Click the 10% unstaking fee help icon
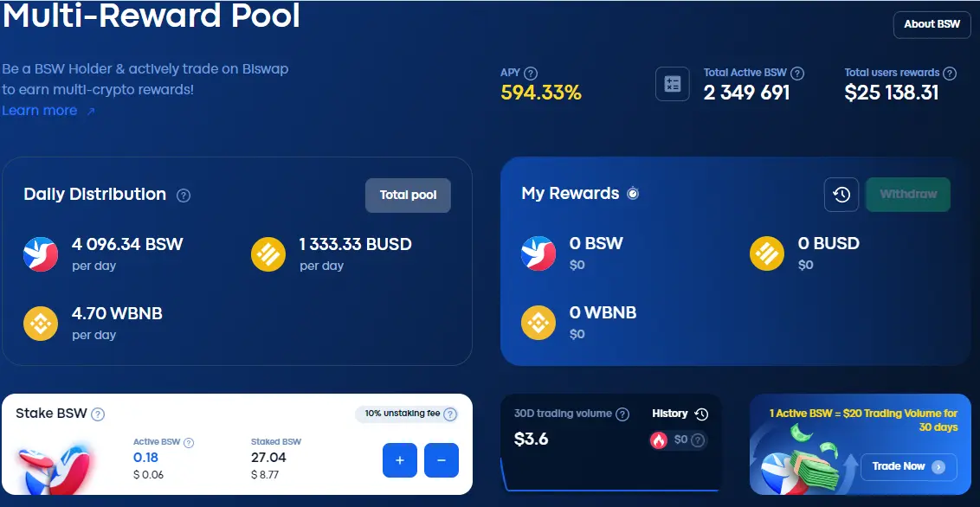Screen dimensions: 980x507 click(x=450, y=414)
